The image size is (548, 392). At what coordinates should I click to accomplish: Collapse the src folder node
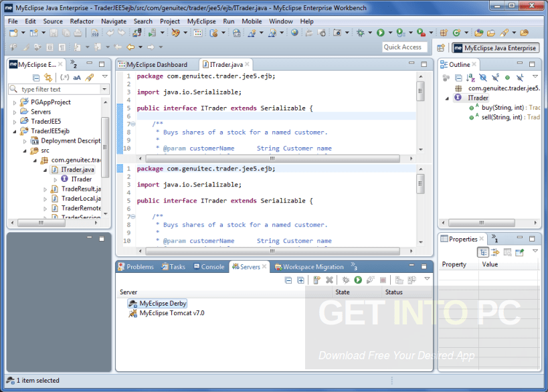[25, 151]
